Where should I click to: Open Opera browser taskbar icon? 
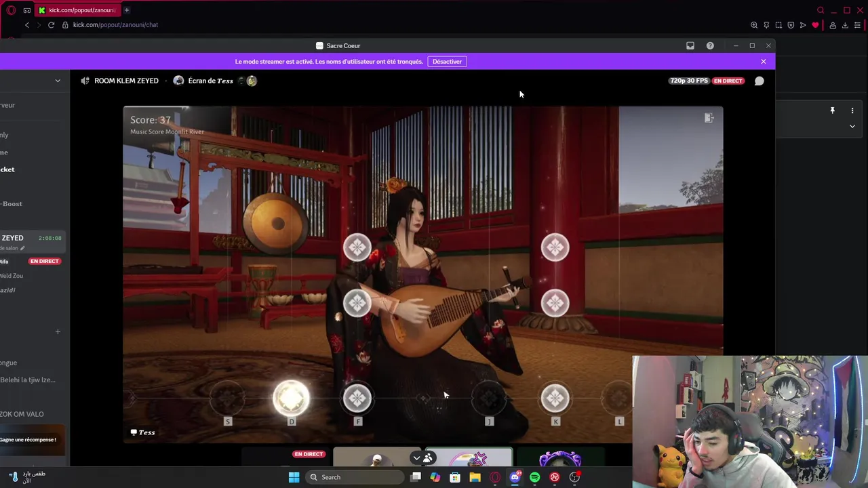click(495, 477)
